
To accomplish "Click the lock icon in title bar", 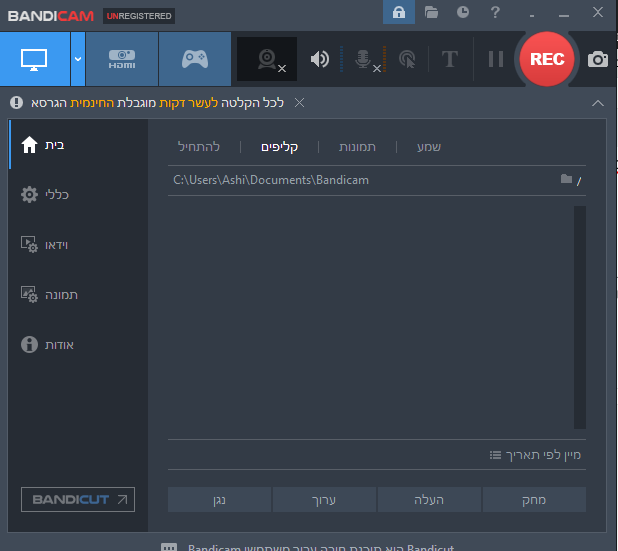I will click(x=399, y=12).
